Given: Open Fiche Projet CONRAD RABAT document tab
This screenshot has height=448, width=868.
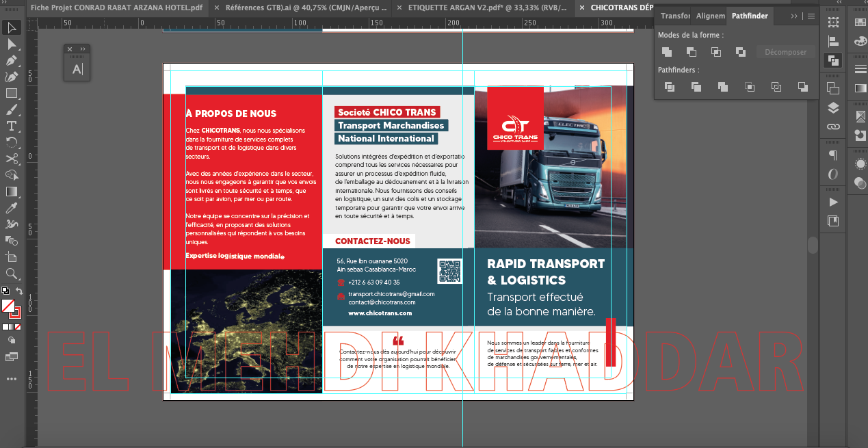Looking at the screenshot, I should point(117,8).
